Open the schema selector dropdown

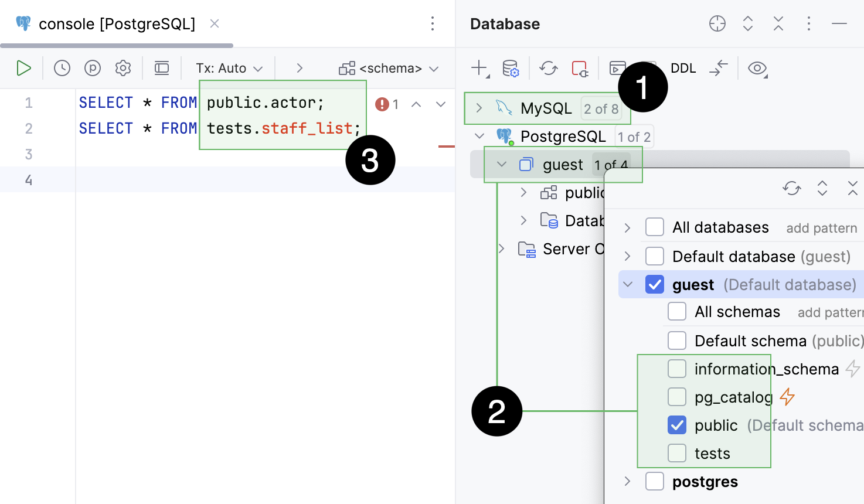click(x=389, y=68)
